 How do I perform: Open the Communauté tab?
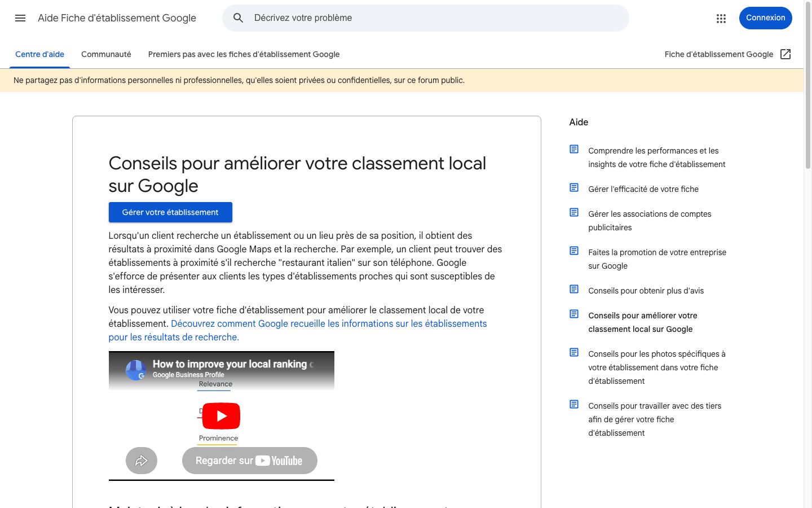pos(106,54)
